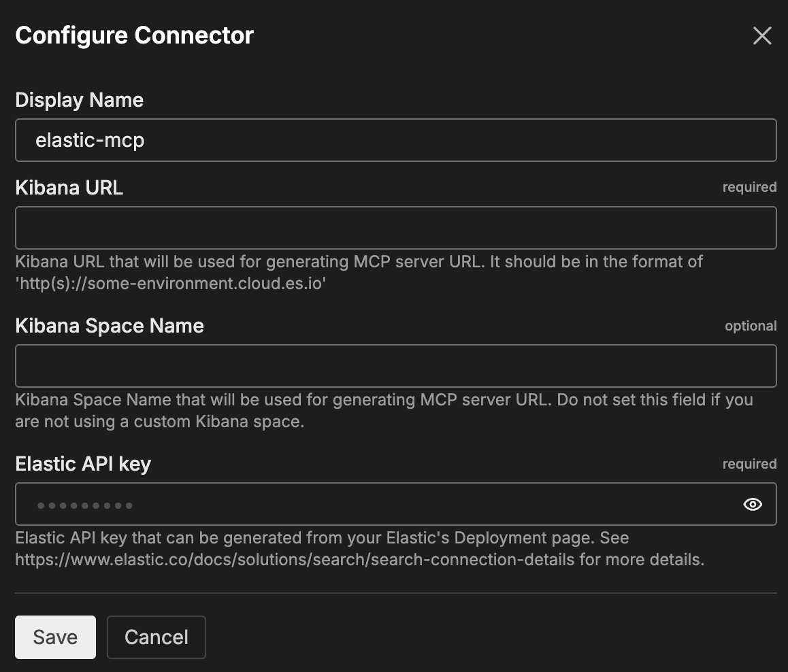Image resolution: width=788 pixels, height=672 pixels.
Task: Close the Configure Connector dialog
Action: point(762,35)
